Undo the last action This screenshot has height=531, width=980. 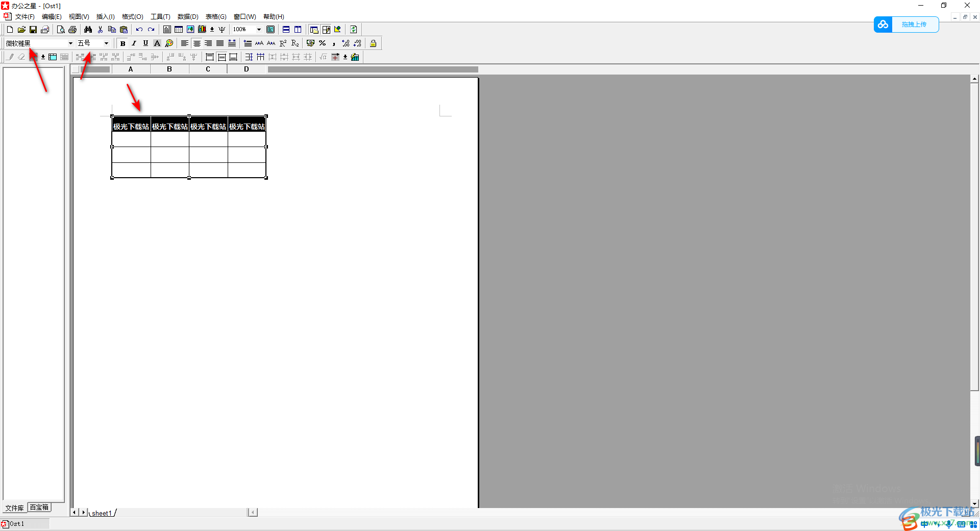click(139, 30)
